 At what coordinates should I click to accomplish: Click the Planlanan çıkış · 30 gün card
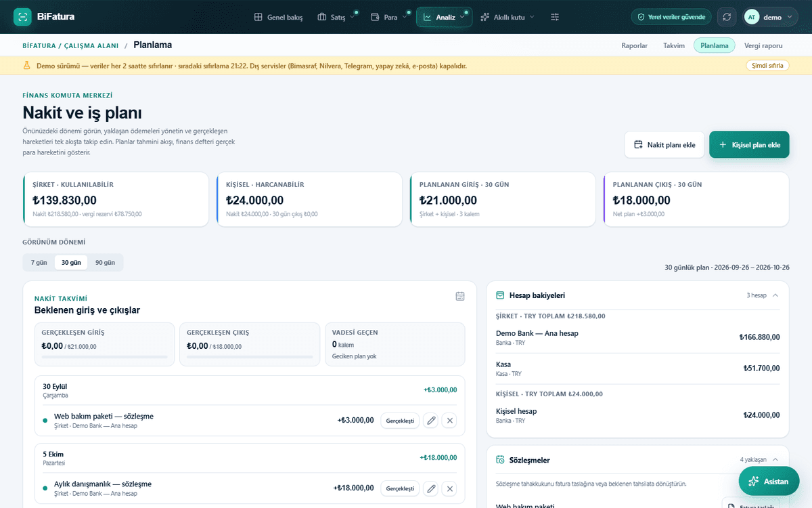pos(696,199)
